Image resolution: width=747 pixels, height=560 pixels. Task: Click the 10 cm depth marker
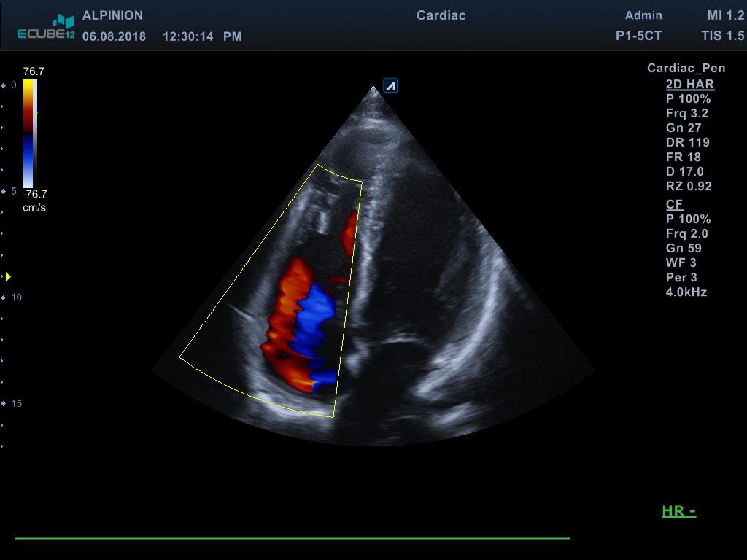point(15,297)
